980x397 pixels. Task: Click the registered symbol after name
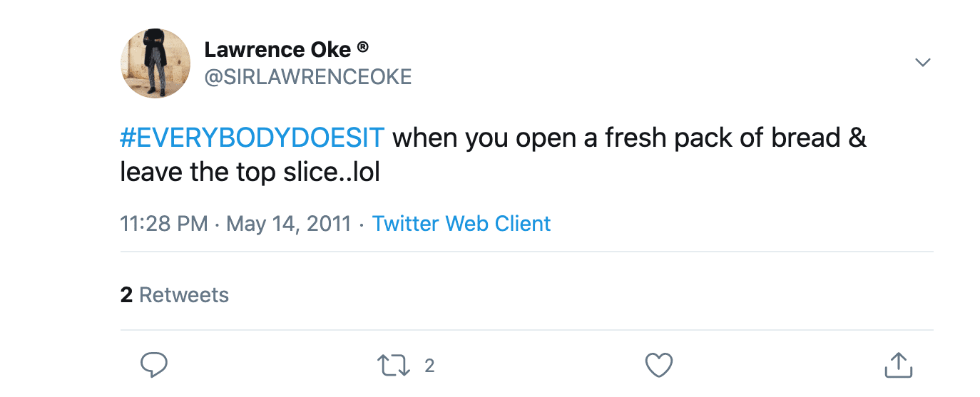(362, 48)
